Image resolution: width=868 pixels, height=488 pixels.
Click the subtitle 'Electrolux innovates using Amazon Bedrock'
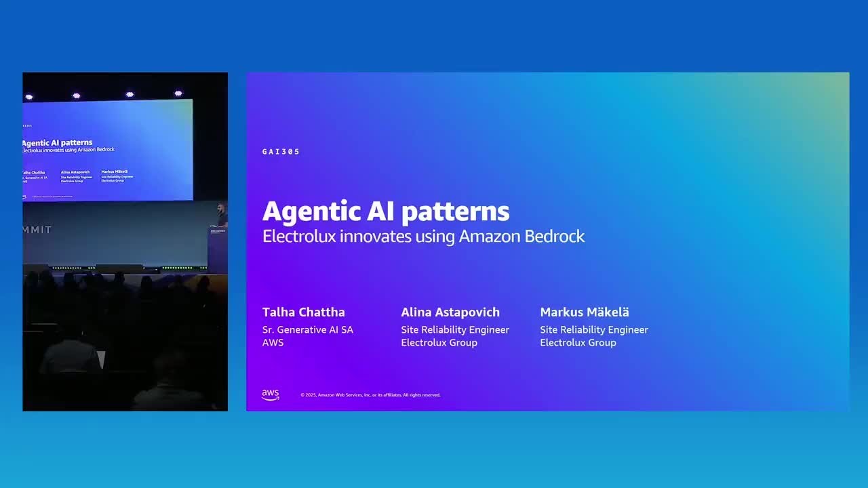(x=423, y=237)
